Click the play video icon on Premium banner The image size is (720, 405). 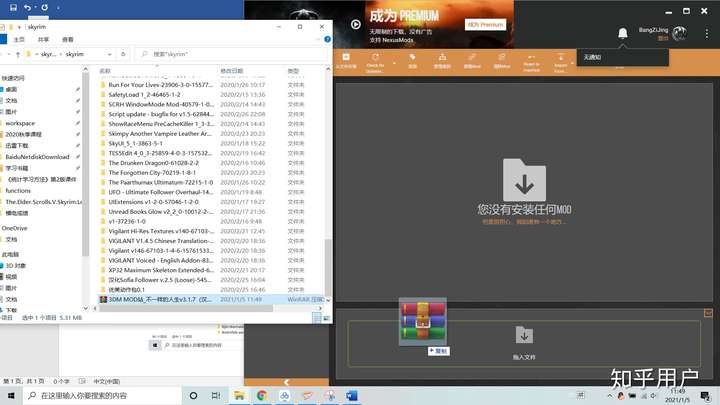coord(356,24)
